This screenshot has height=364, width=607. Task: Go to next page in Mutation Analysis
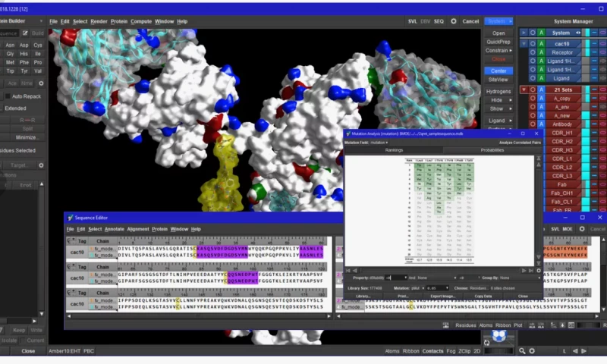524,271
